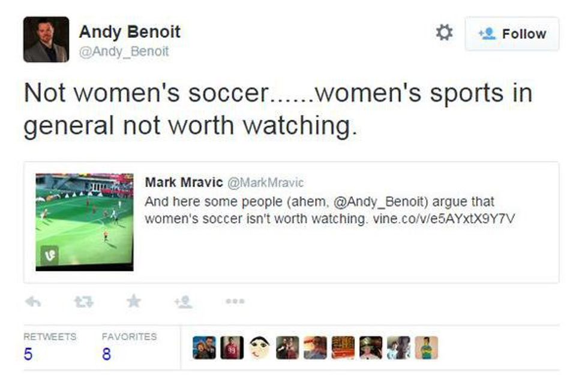Click the follow-user icon below tweet
Image resolution: width=588 pixels, height=375 pixels.
(183, 302)
